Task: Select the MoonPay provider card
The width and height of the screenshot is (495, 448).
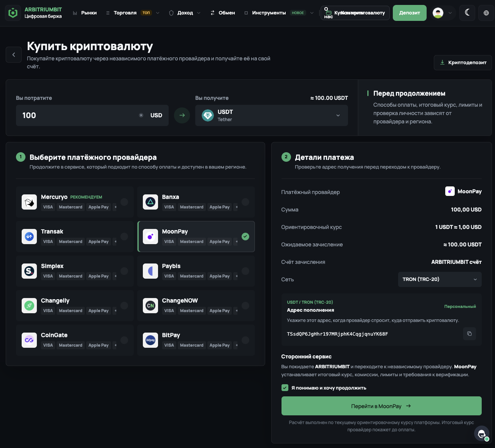Action: click(x=196, y=237)
